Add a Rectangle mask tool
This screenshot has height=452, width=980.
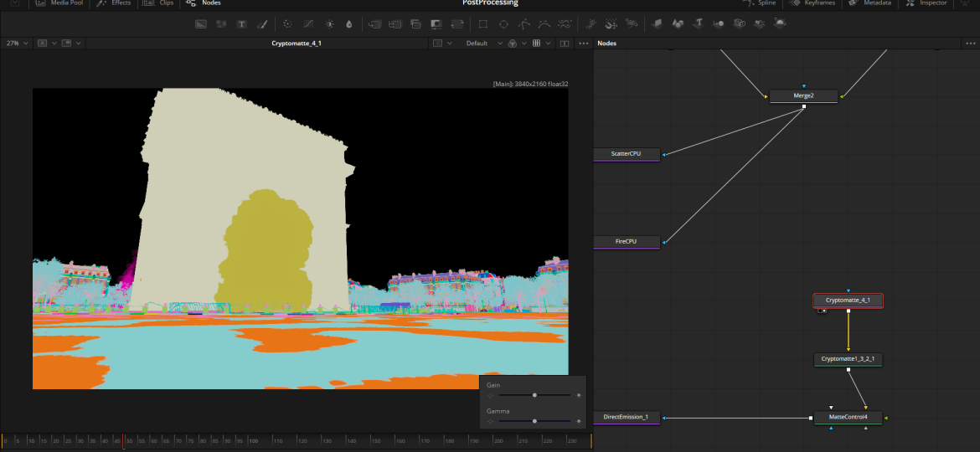(483, 23)
